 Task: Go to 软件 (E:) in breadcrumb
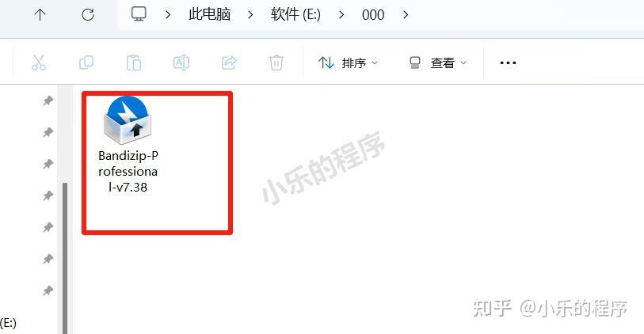(295, 15)
